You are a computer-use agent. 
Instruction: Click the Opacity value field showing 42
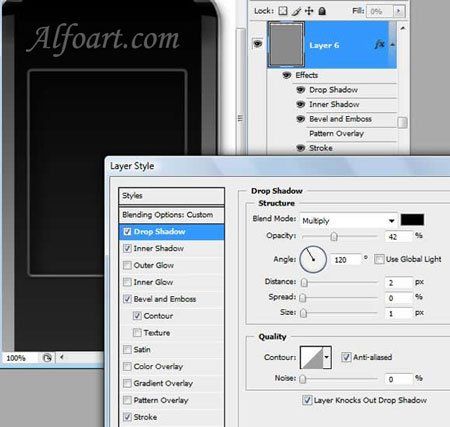tap(399, 237)
